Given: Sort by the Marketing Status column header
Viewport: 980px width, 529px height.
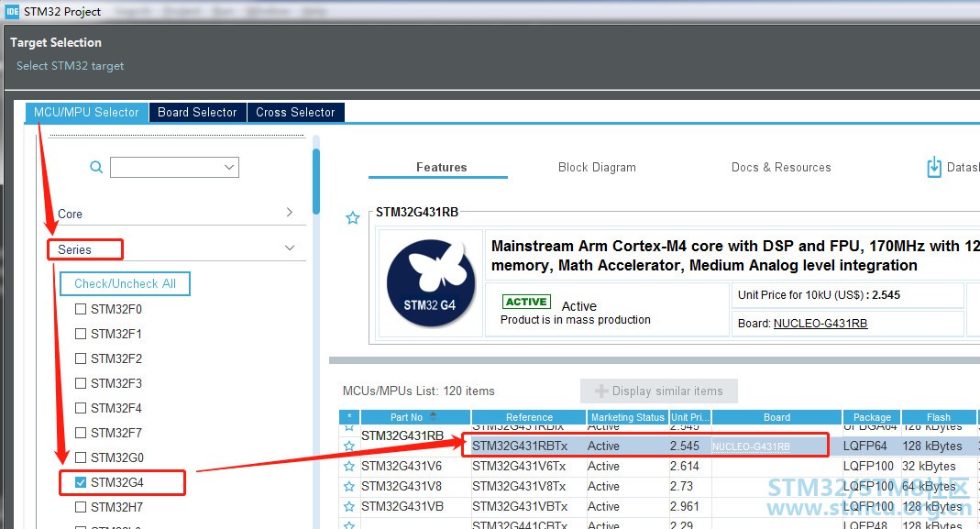Looking at the screenshot, I should 627,417.
